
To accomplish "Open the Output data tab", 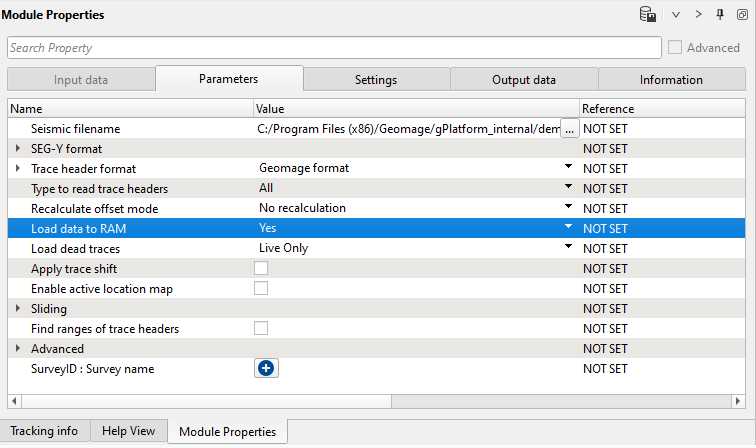I will (x=523, y=80).
